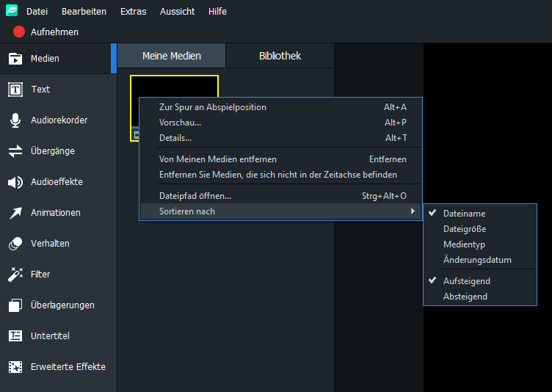Open the Verhalten behaviors icon
552x392 pixels.
(15, 244)
